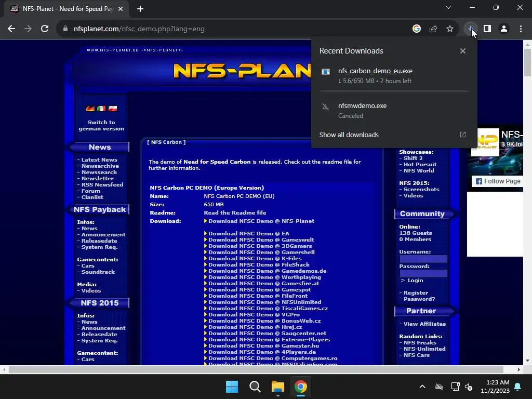Viewport: 532px width, 399px height.
Task: Open View Affiliates link
Action: pos(424,324)
